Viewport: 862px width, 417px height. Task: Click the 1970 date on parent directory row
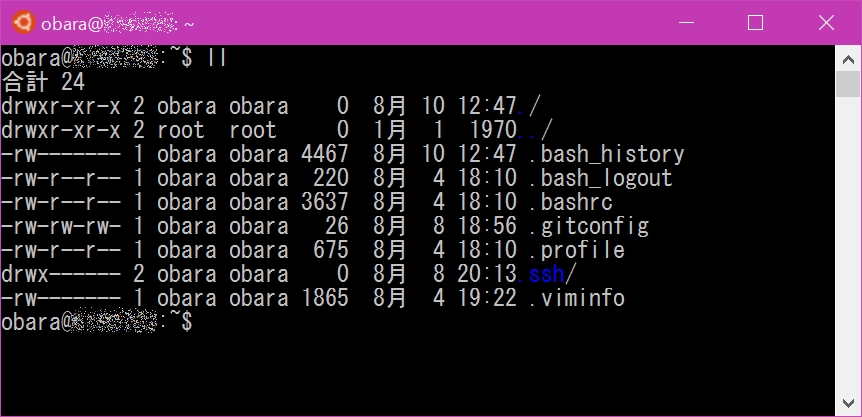click(x=493, y=130)
